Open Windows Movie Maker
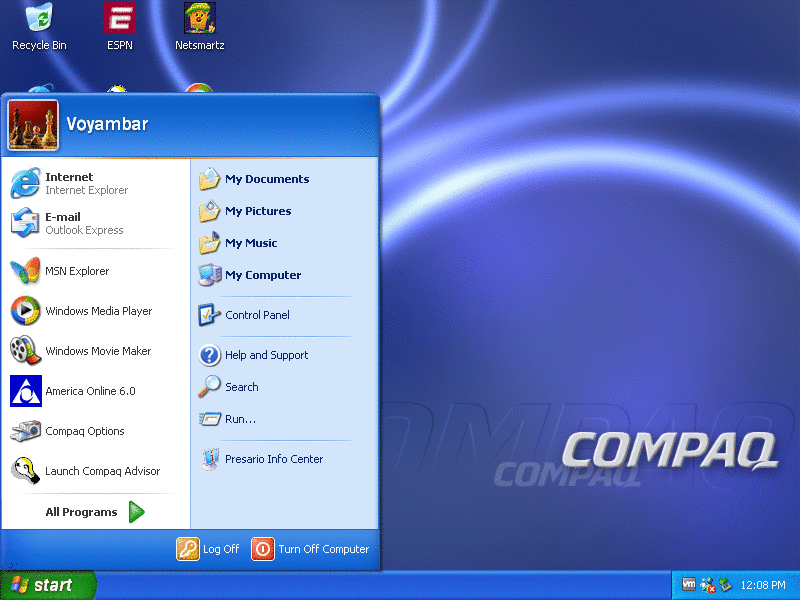Screen dimensions: 800x600 (95, 351)
